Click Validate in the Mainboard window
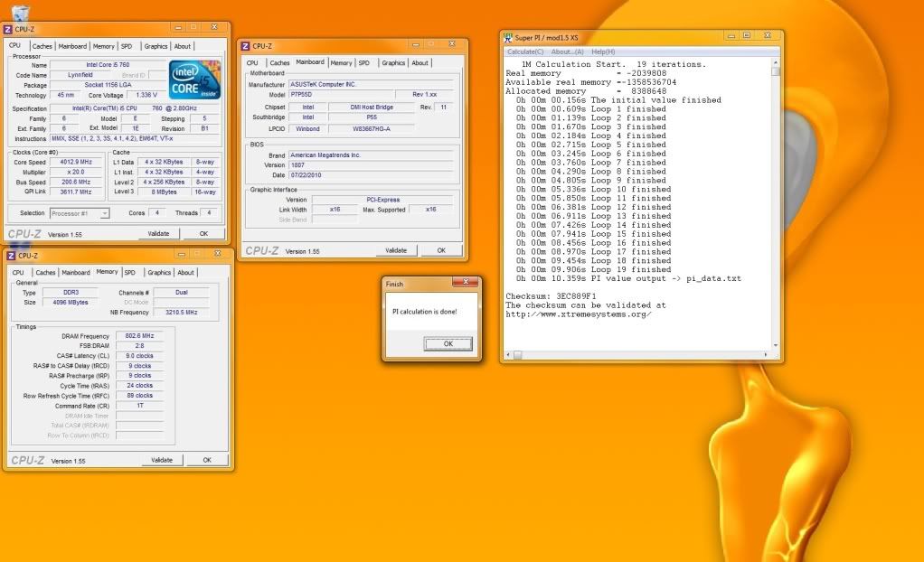924x562 pixels. [396, 250]
